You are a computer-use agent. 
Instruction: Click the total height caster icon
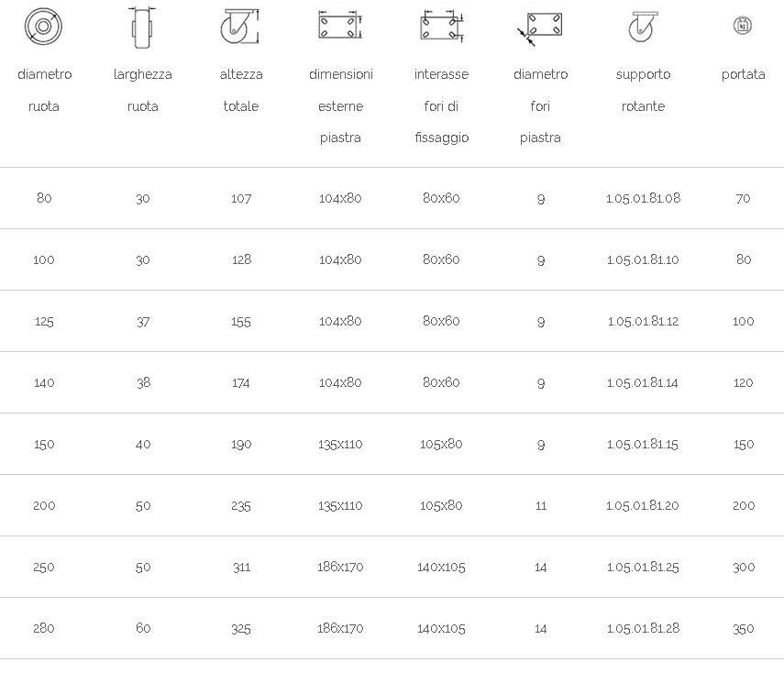pos(240,26)
